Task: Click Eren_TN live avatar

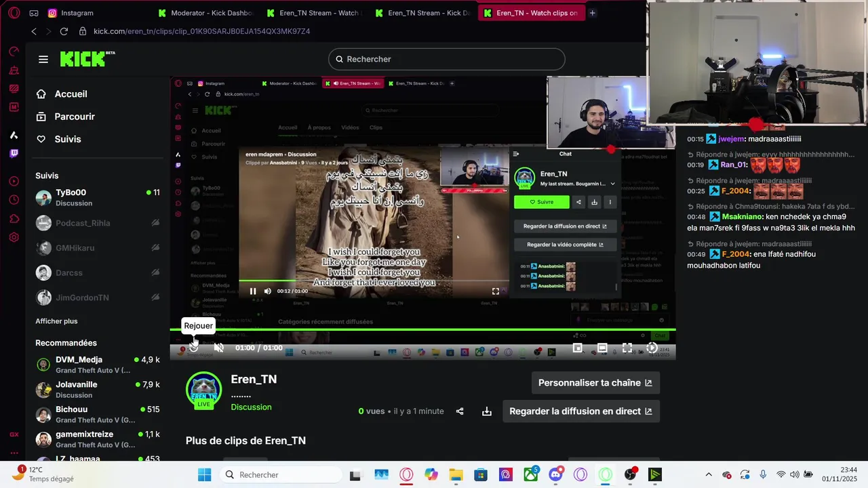Action: coord(203,390)
